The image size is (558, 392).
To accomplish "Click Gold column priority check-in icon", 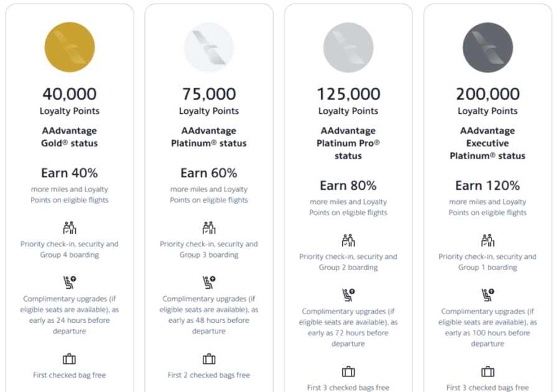I will [x=70, y=228].
